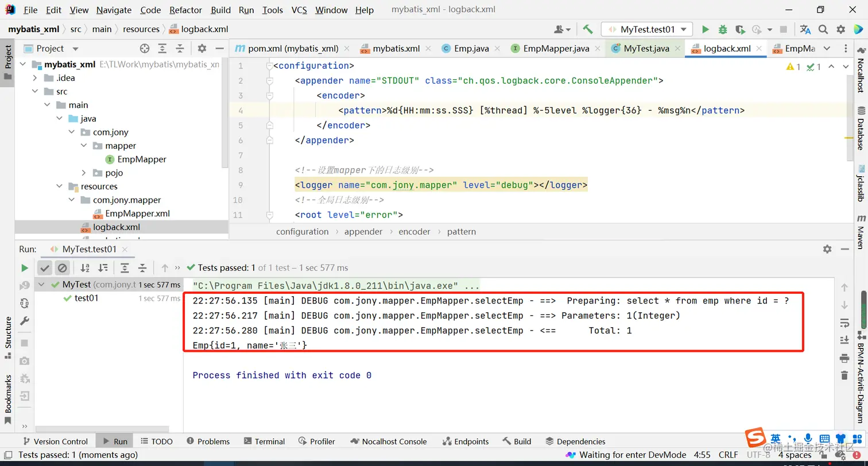The width and height of the screenshot is (868, 466).
Task: Click the horizontal scrollbar under the test tree
Action: [102, 429]
